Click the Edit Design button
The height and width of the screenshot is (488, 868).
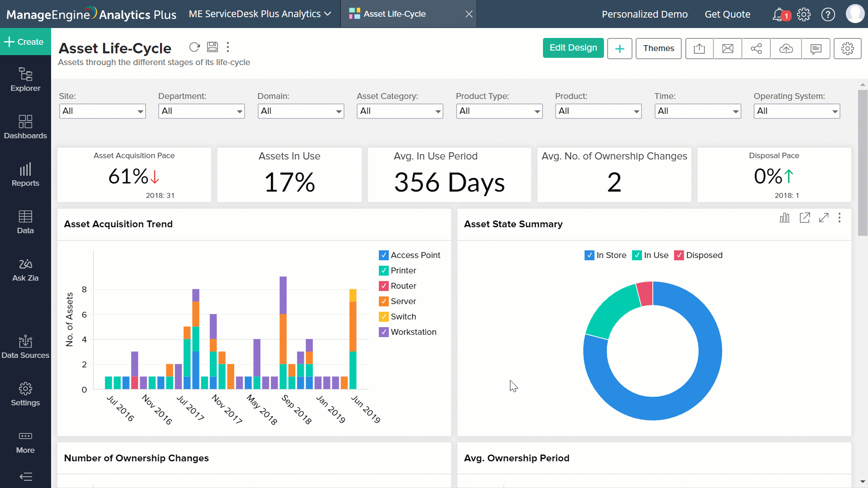[573, 48]
